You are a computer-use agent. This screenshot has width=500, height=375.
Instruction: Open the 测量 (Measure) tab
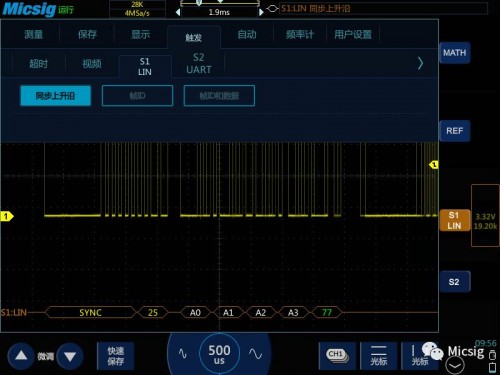33,34
